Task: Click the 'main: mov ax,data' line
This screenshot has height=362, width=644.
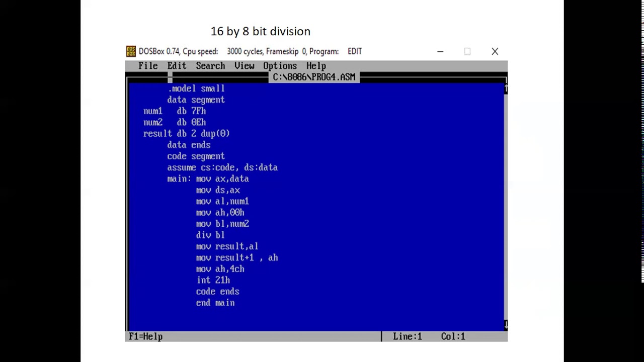Action: point(208,179)
